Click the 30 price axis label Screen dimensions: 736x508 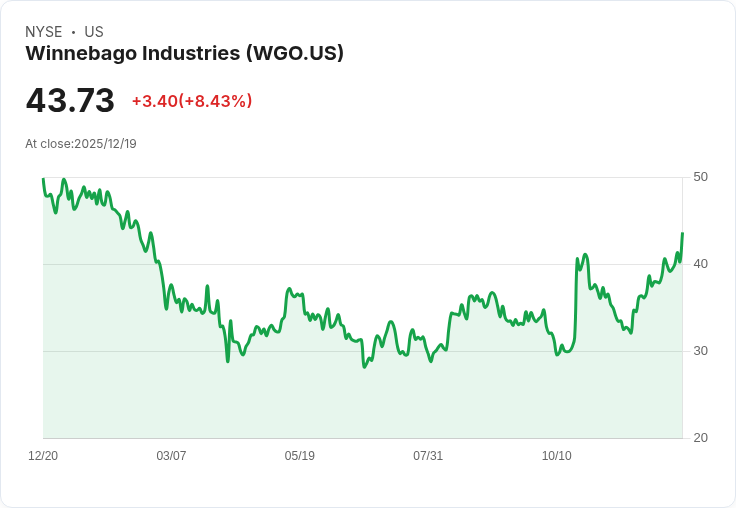pyautogui.click(x=700, y=351)
